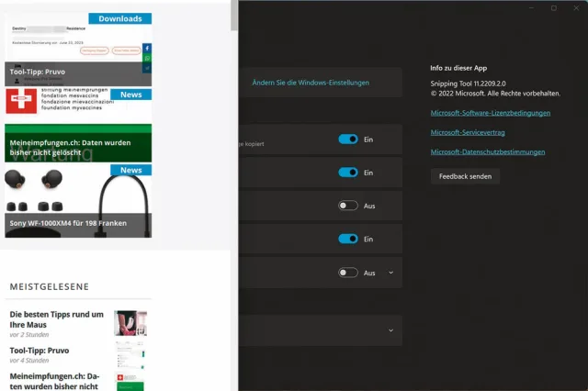Open the 'Tool-Tipp: Pruvo' teaser card
This screenshot has width=588, height=391.
tap(78, 50)
